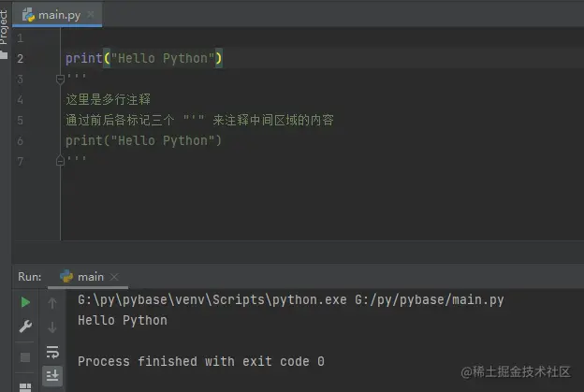Place cursor on line 2 print statement

click(144, 58)
